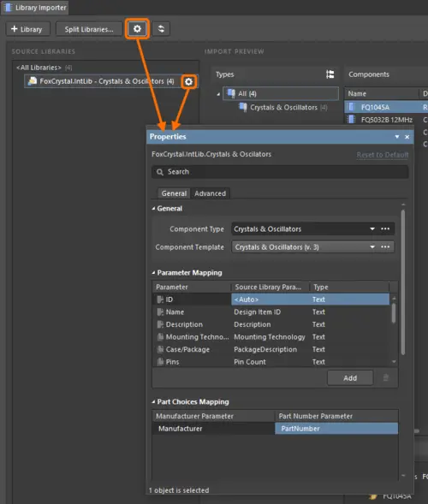Click the Source Library Para... column header
Viewport: 428px width, 504px height.
(x=270, y=287)
